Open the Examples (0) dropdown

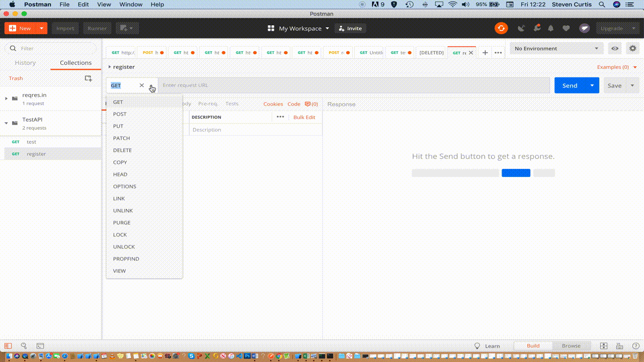point(617,67)
